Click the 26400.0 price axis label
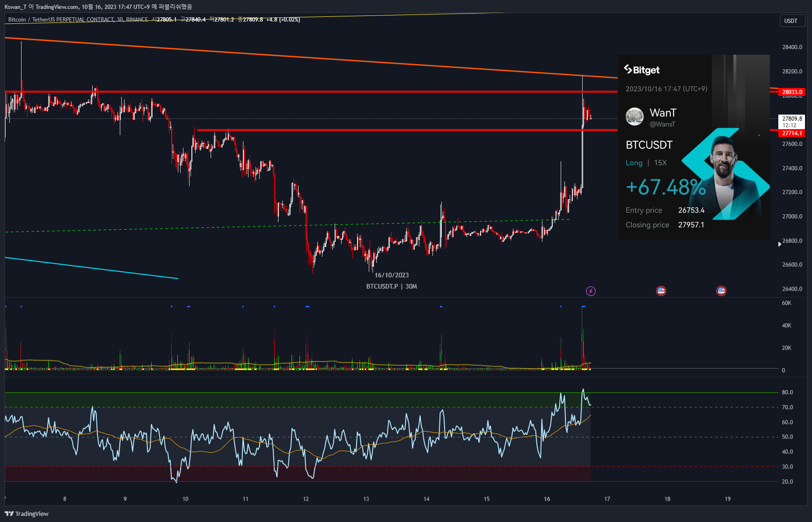The height and width of the screenshot is (522, 812). click(x=792, y=289)
